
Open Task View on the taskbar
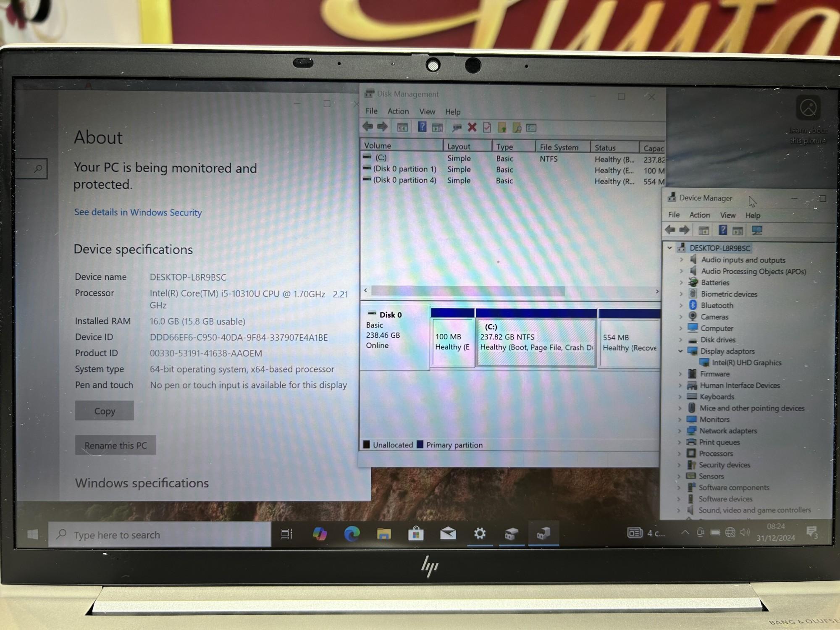286,534
